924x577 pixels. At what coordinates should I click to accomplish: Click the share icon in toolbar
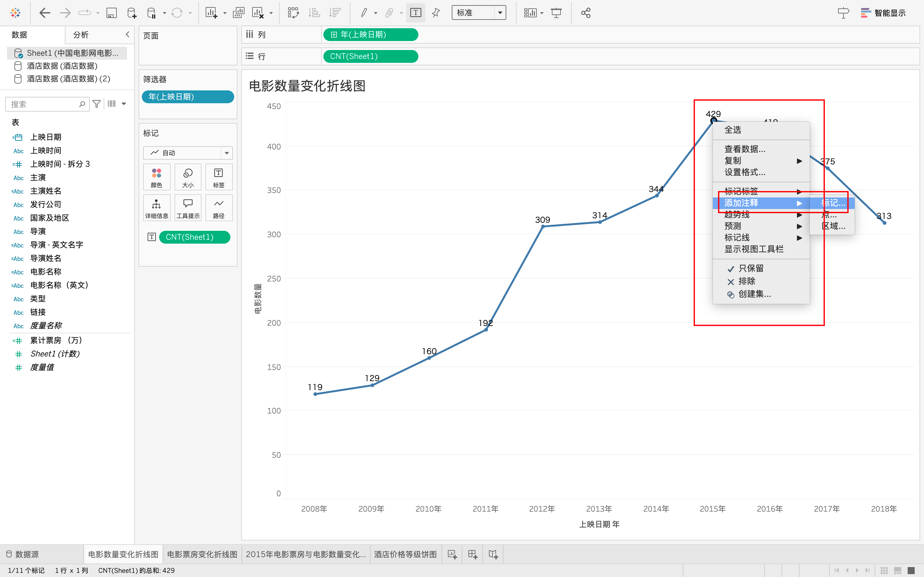[x=586, y=13]
